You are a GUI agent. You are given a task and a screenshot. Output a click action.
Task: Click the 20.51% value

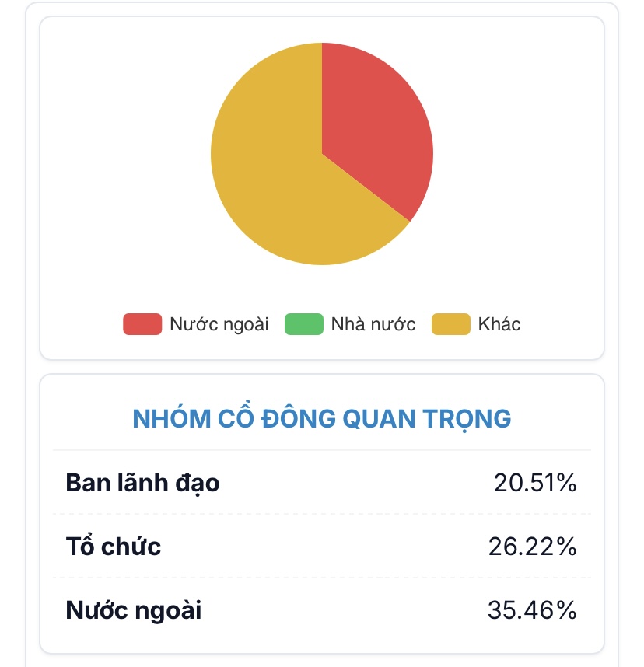(535, 483)
